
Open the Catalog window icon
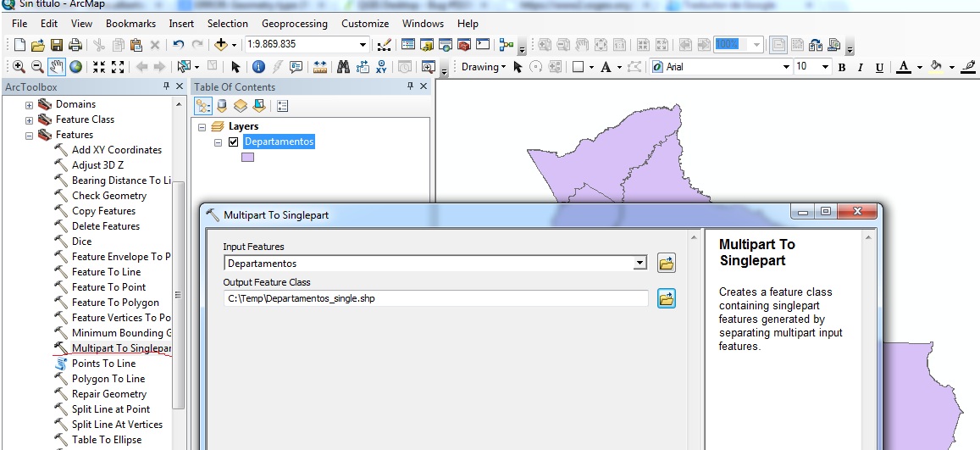427,44
